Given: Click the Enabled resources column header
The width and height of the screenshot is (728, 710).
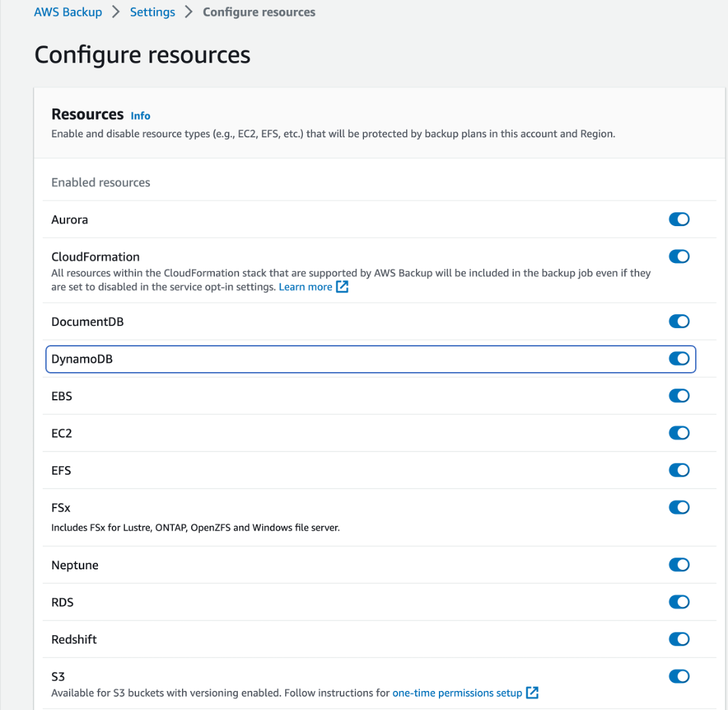Looking at the screenshot, I should tap(101, 183).
